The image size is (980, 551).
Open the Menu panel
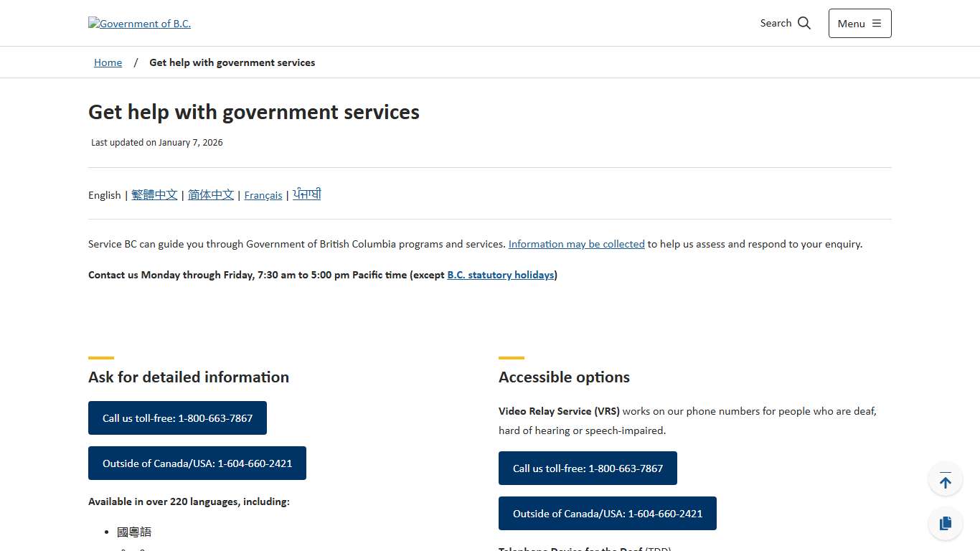point(859,23)
